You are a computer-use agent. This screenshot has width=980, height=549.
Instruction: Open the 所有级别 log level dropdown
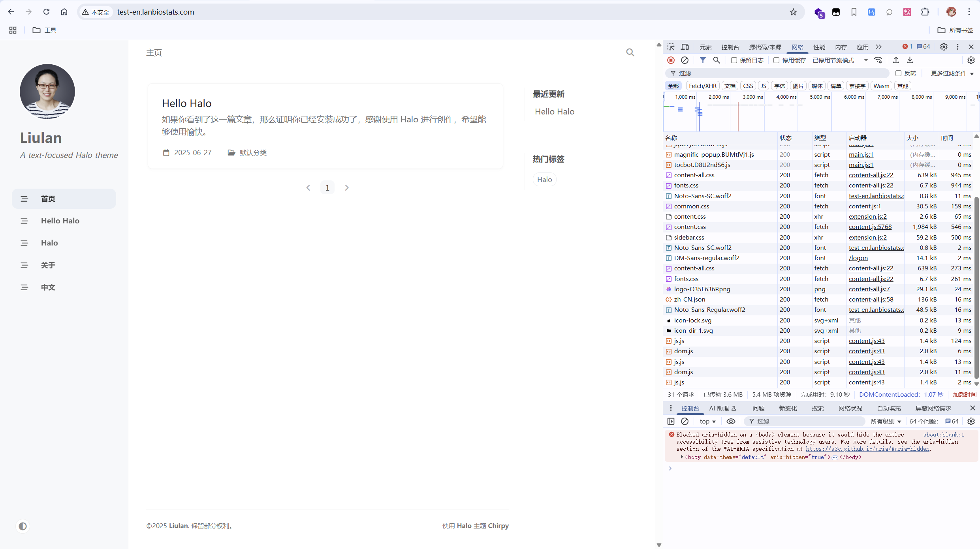[886, 422]
